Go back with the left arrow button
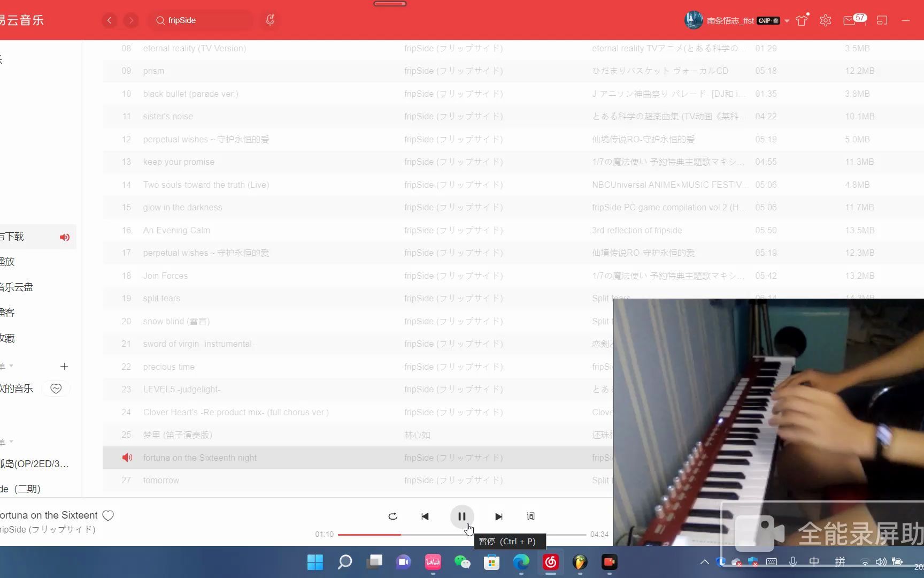The height and width of the screenshot is (578, 924). 109,20
